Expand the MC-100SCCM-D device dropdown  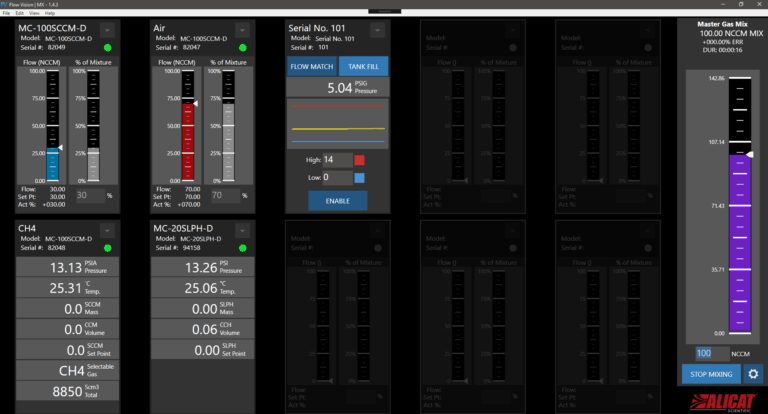point(107,30)
